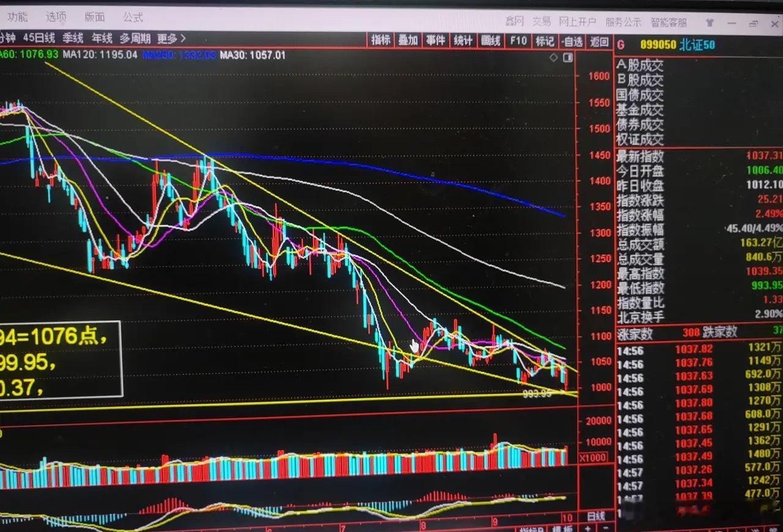Open the 网上开户 link
Image resolution: width=783 pixels, height=532 pixels.
pos(577,22)
